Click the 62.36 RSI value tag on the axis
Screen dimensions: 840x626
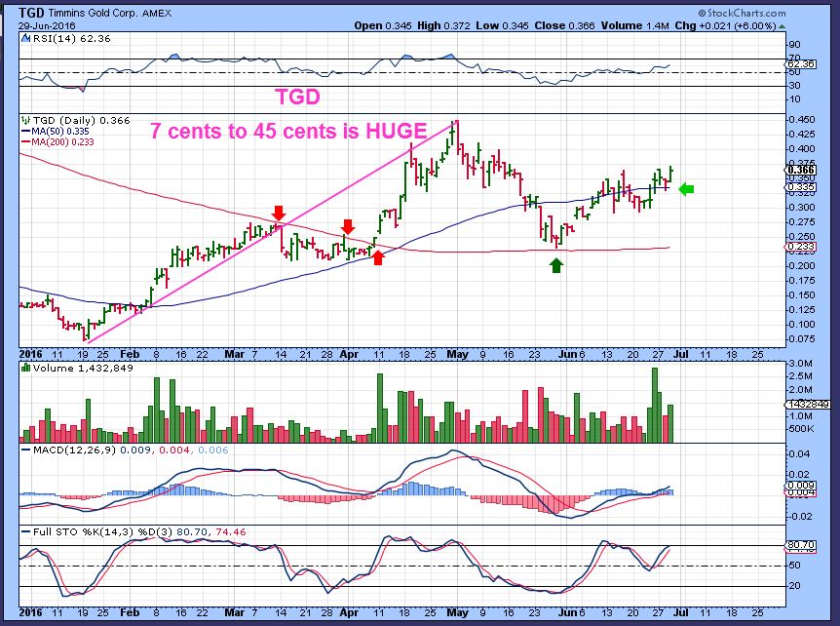(801, 63)
